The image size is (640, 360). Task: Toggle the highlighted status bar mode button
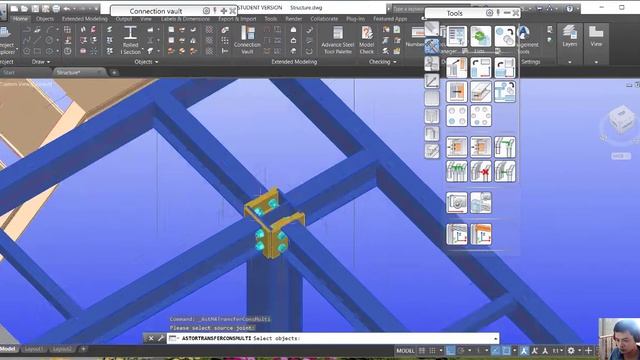(450, 351)
